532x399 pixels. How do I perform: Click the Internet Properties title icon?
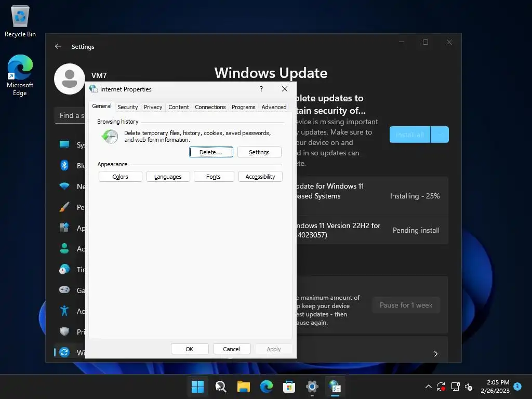point(94,89)
